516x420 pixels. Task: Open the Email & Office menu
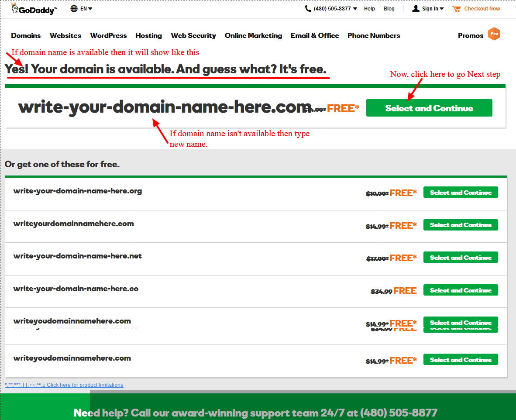pyautogui.click(x=315, y=35)
